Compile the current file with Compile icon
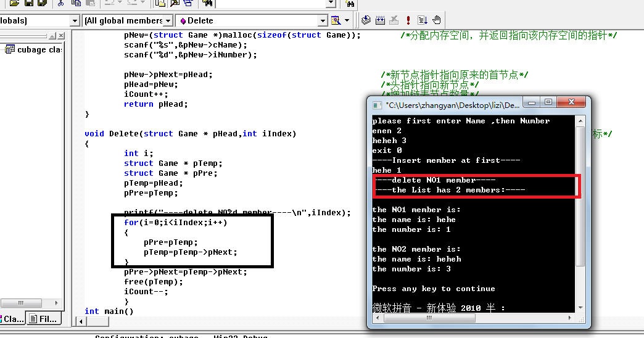 366,20
